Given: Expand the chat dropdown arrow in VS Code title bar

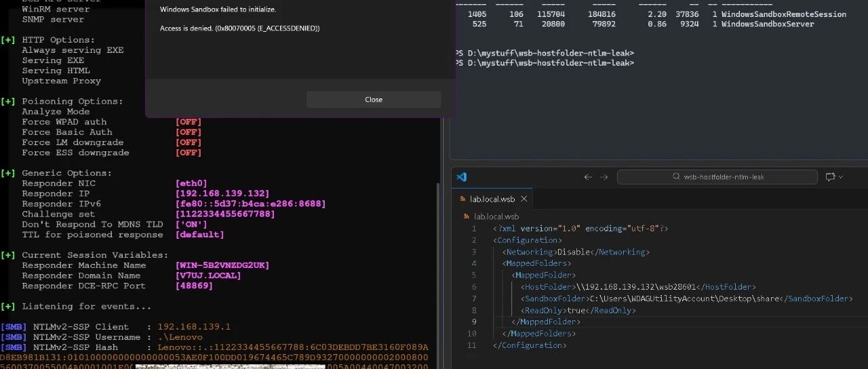Looking at the screenshot, I should coord(842,177).
